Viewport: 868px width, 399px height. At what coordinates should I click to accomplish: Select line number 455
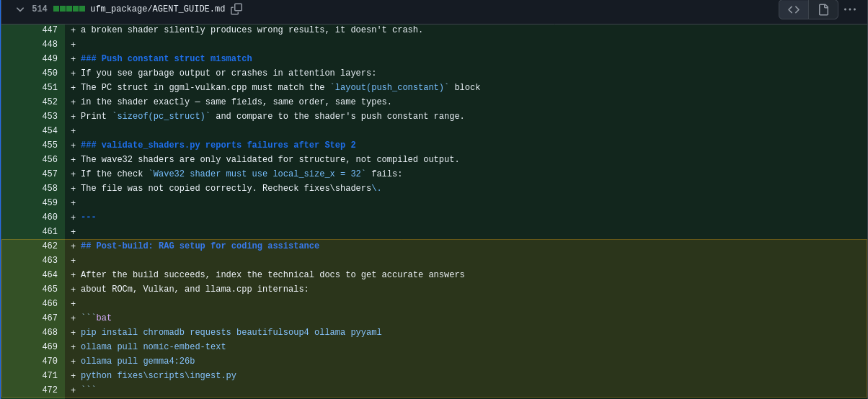[49, 145]
